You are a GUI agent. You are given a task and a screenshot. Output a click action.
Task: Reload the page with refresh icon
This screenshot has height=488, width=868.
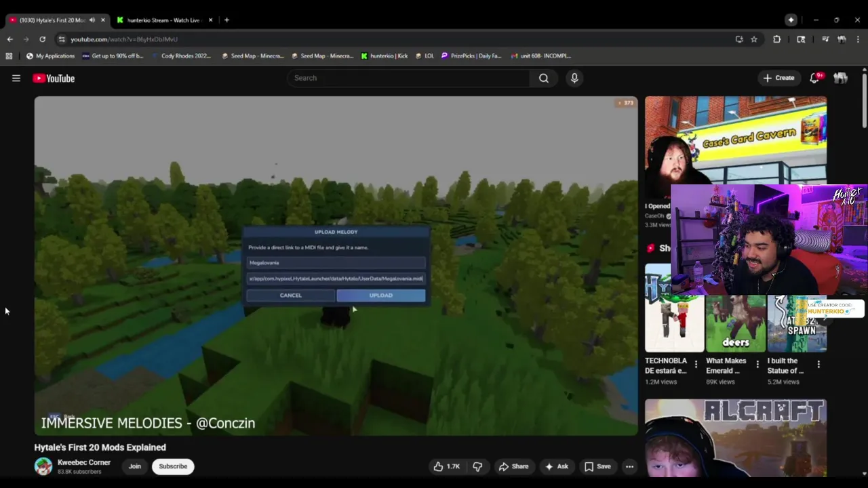pyautogui.click(x=42, y=39)
